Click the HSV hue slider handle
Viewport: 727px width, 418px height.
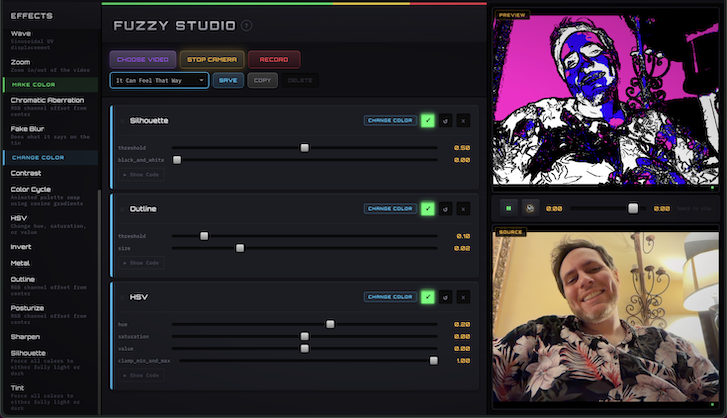(330, 324)
